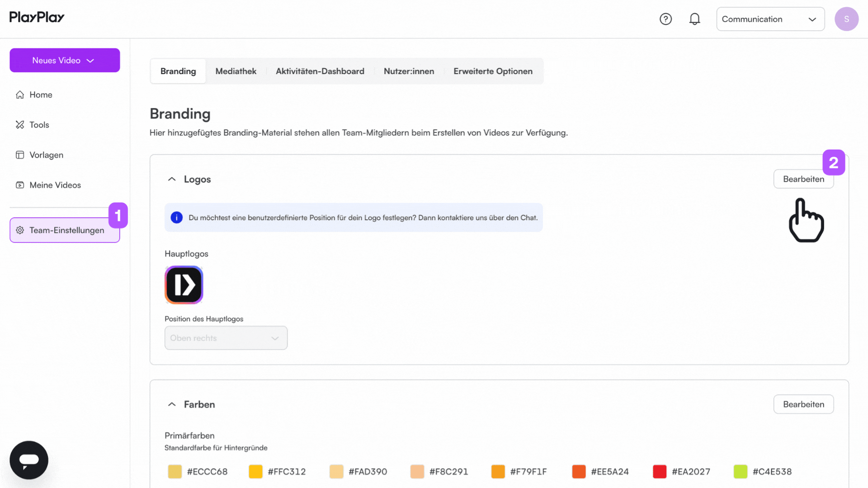Click the Primärfarben heading
This screenshot has width=868, height=488.
click(189, 436)
